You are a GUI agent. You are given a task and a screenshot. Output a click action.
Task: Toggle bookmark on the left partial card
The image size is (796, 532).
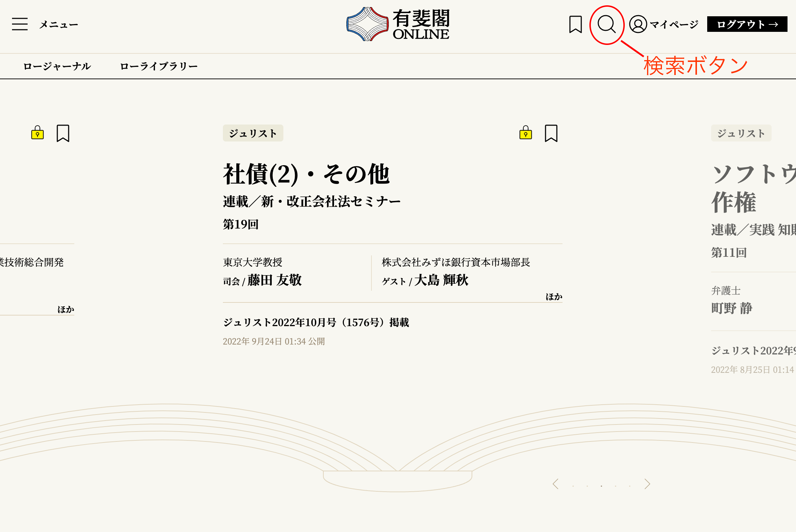63,133
